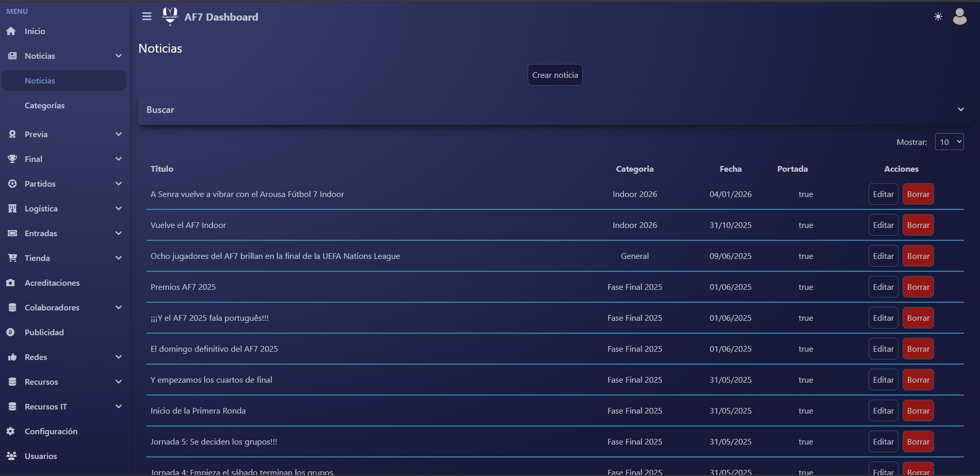Expand the Buscar search panel

(555, 109)
